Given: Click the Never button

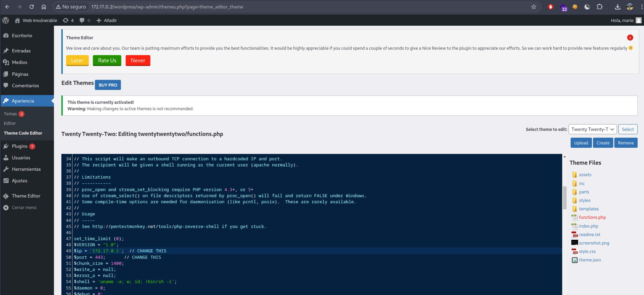Looking at the screenshot, I should (x=138, y=60).
